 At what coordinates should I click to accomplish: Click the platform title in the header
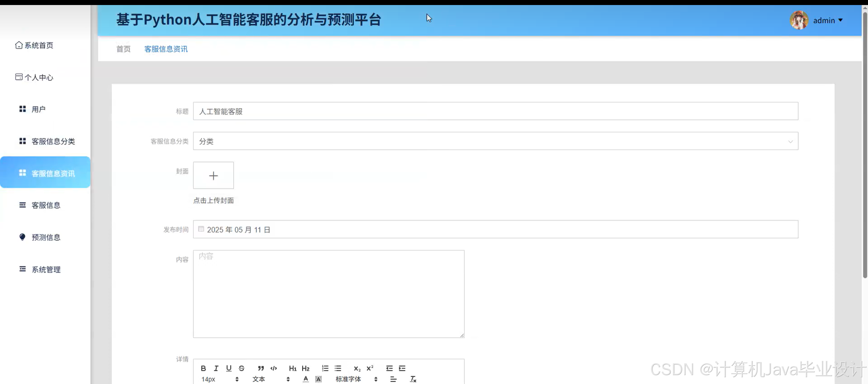pyautogui.click(x=249, y=20)
